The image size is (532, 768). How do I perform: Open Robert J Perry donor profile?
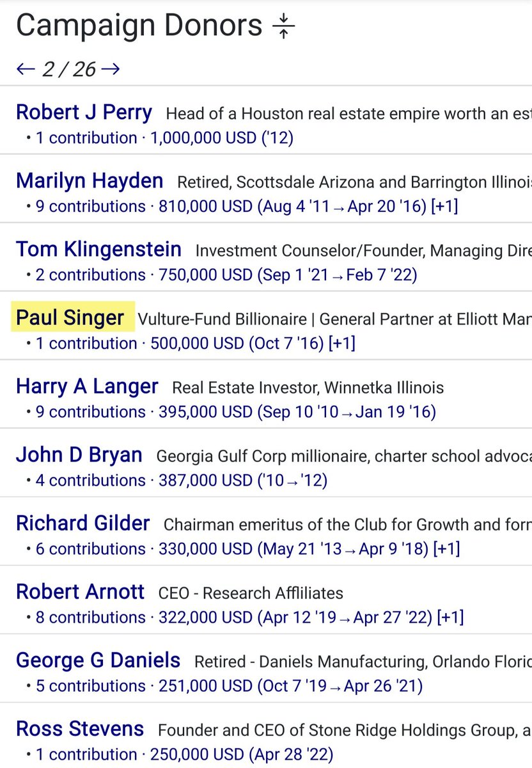[84, 113]
